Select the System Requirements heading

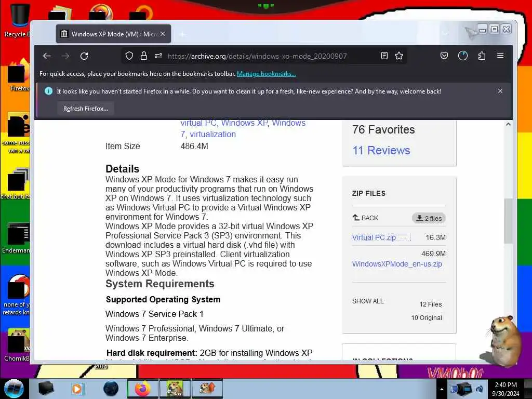160,284
